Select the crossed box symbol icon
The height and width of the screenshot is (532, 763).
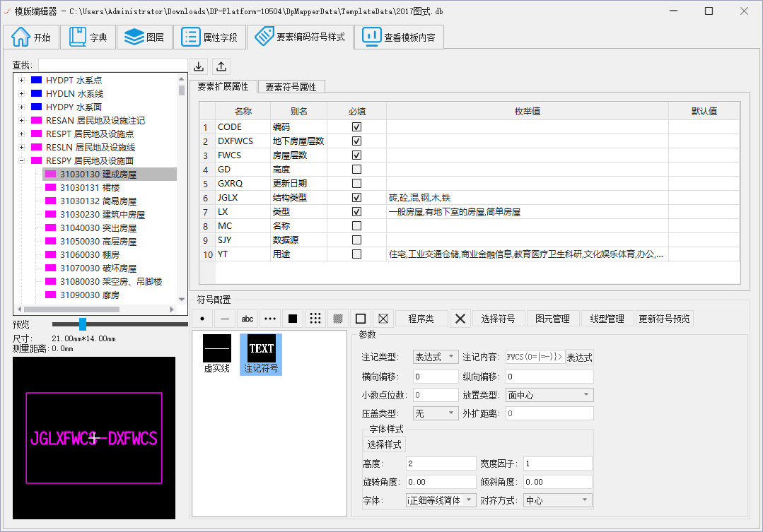coord(383,319)
